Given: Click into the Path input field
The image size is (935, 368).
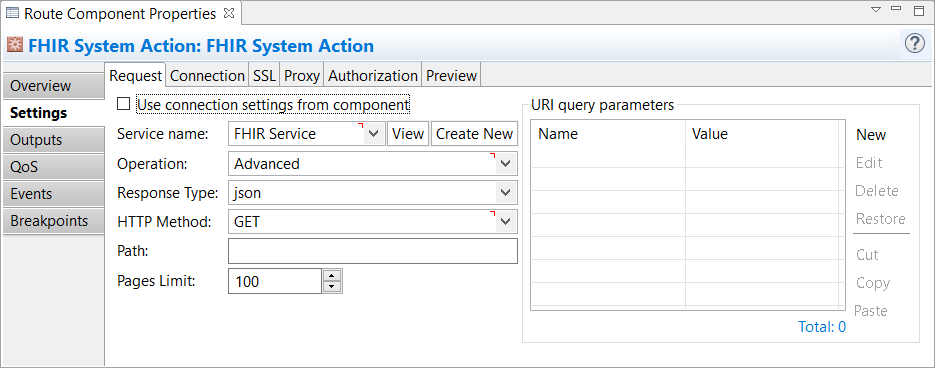Looking at the screenshot, I should [x=373, y=251].
